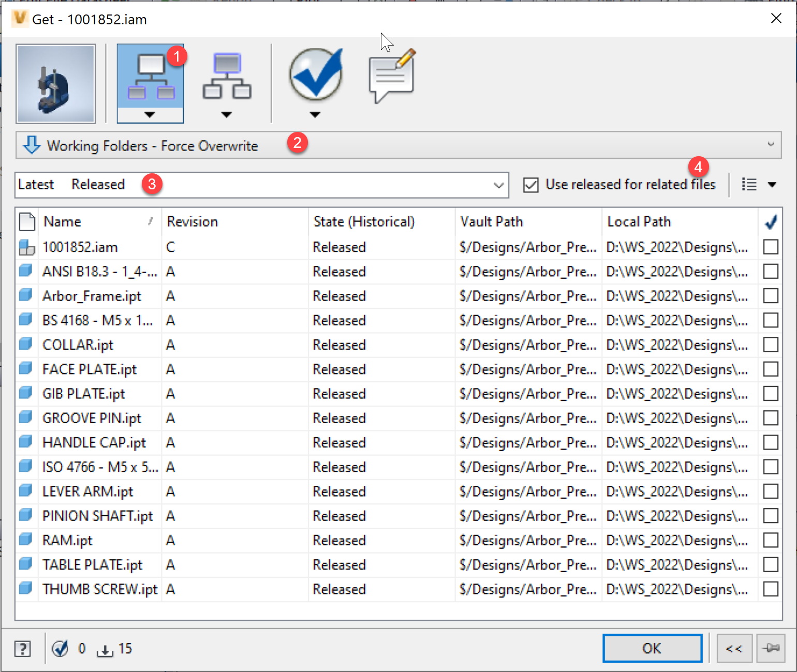Open the menu under the checkmark icon
Screen dimensions: 797x672
[315, 115]
